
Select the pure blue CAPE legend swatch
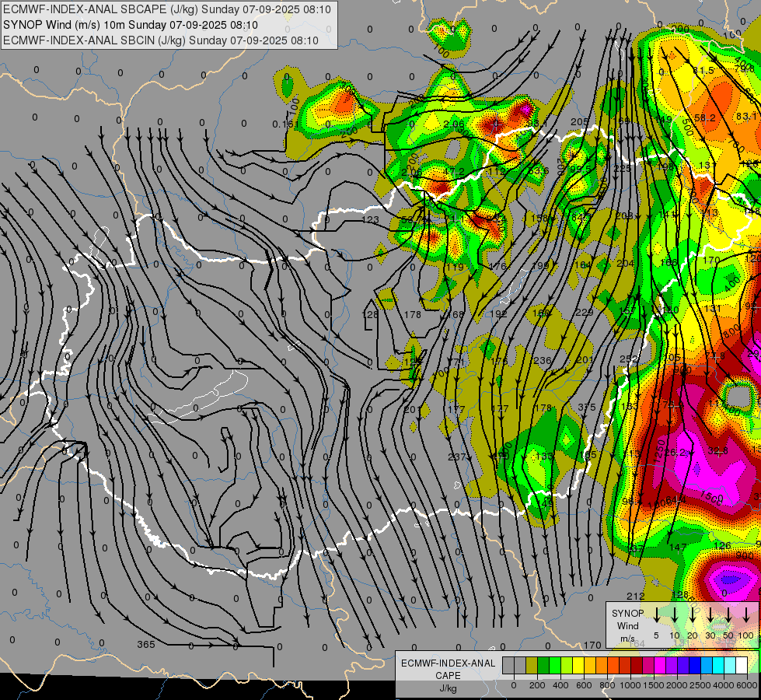coord(694,666)
